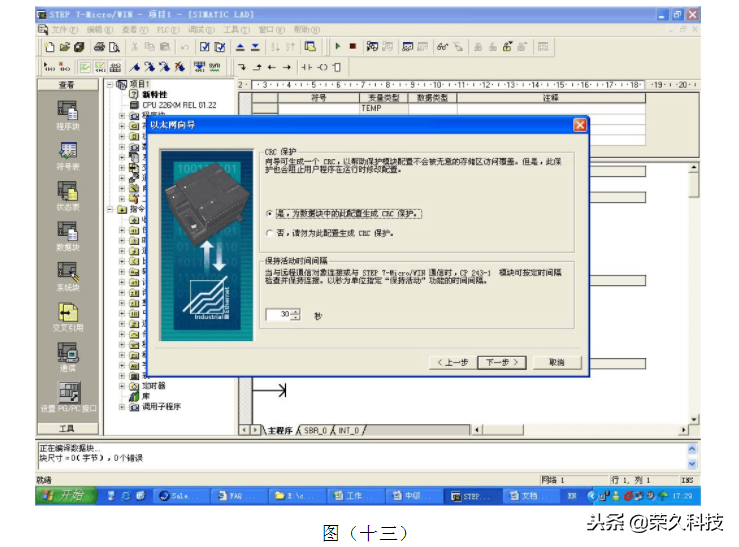Click the green RUN arrow in toolbar
The height and width of the screenshot is (547, 739).
338,46
